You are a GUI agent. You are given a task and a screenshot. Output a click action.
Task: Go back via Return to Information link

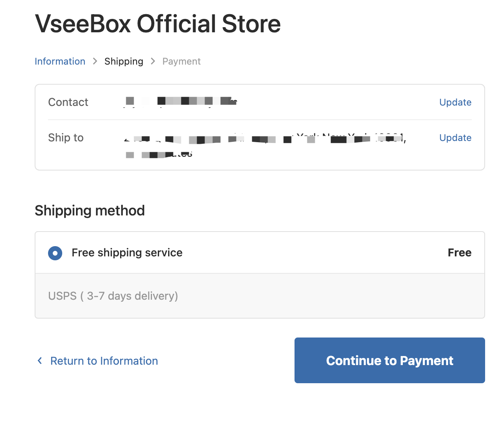tap(104, 361)
